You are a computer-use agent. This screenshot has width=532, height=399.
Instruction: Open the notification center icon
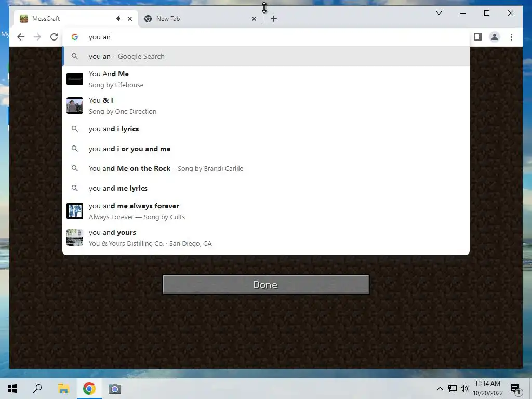516,389
